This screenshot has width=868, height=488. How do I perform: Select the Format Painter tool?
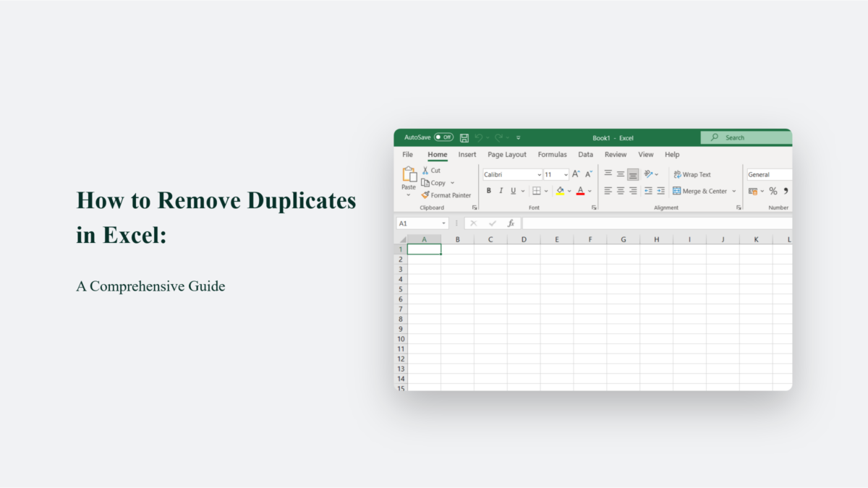[x=446, y=195]
